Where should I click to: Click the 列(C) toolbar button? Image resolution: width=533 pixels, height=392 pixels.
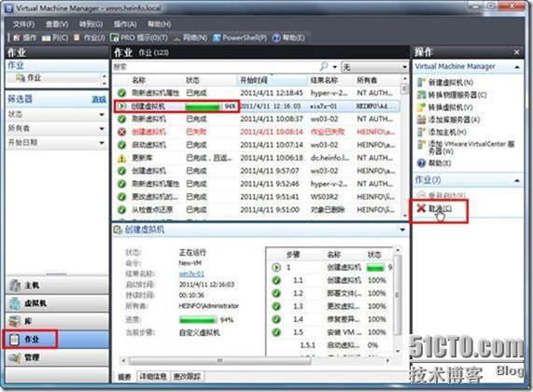55,37
